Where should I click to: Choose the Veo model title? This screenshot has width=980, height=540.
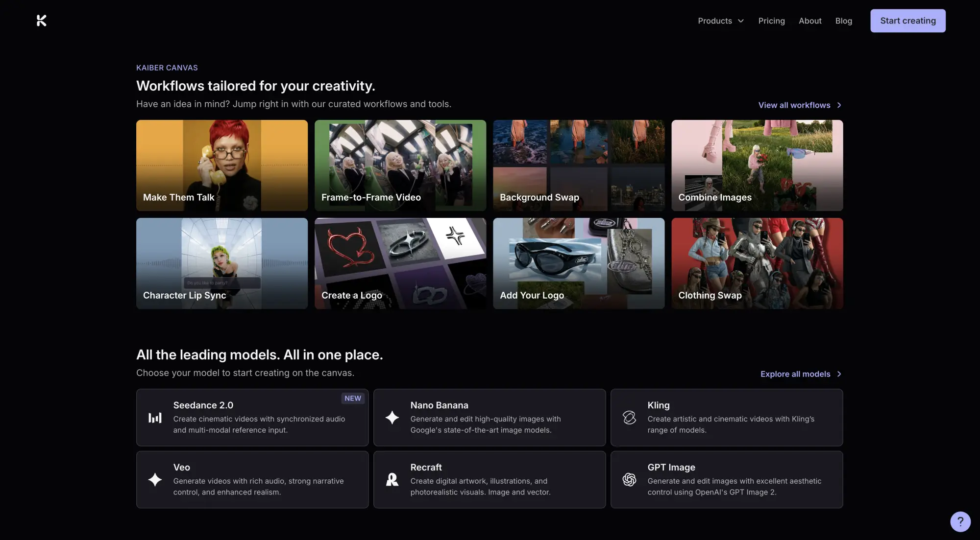point(181,468)
